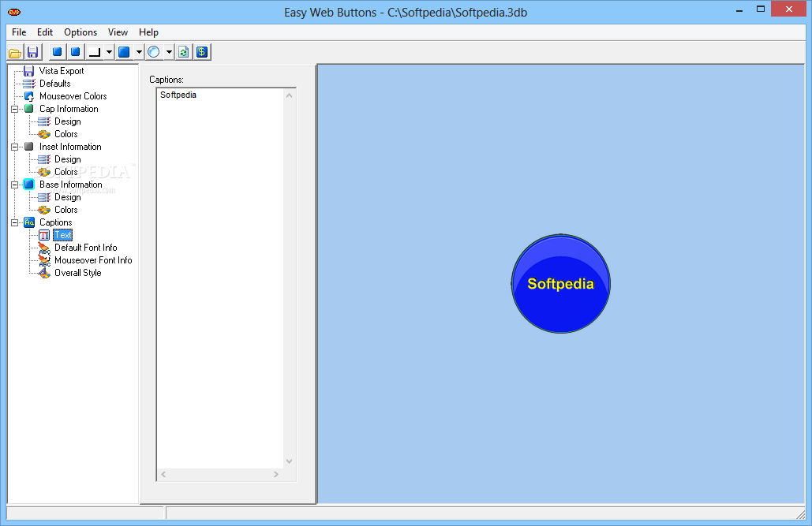Click the palette icon under Base Information
The width and height of the screenshot is (812, 526).
[44, 210]
